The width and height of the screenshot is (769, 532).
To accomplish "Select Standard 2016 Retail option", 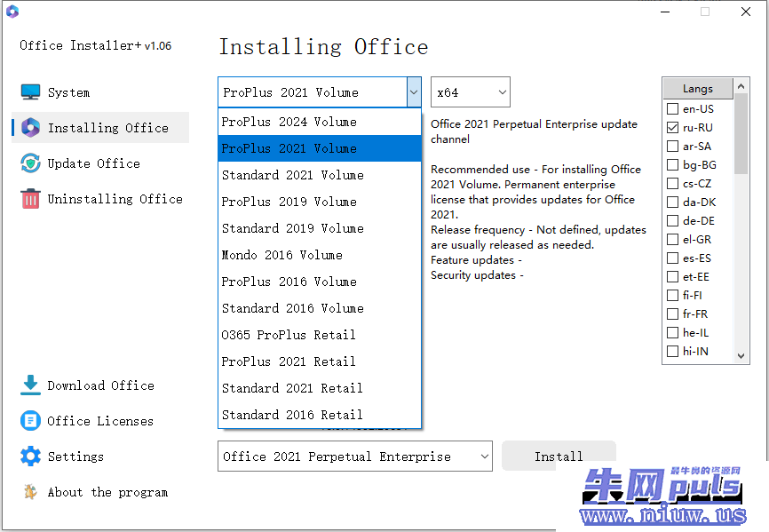I will tap(320, 415).
